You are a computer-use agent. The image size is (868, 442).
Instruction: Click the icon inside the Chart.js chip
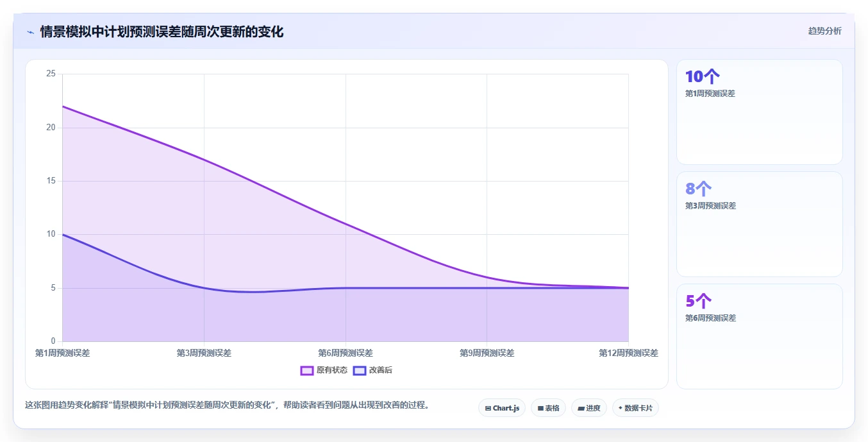[x=488, y=408]
